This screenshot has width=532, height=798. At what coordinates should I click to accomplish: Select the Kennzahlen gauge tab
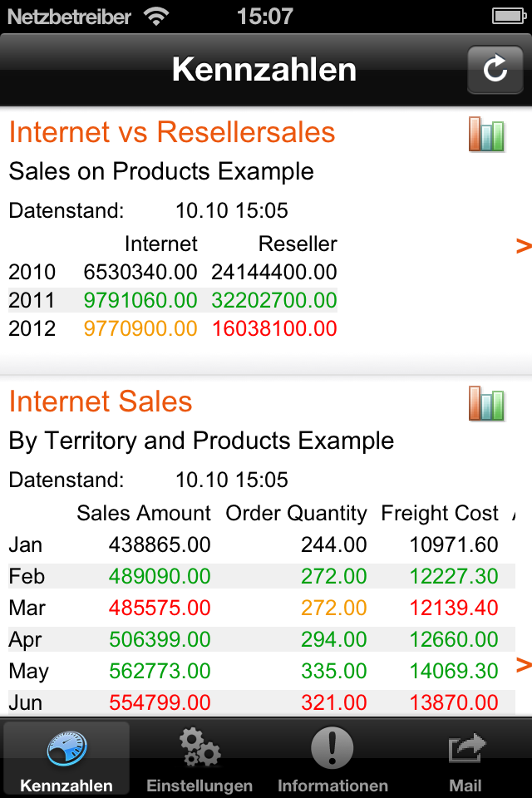pos(66,758)
